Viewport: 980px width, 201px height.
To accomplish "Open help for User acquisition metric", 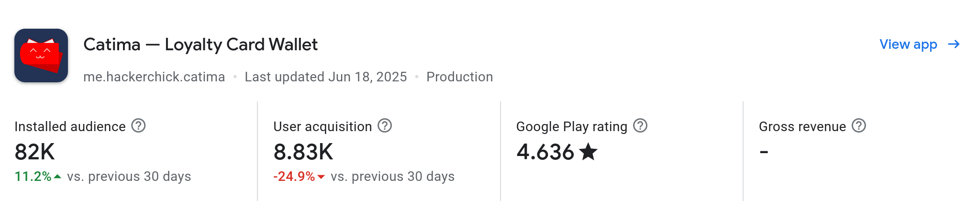I will coord(385,126).
